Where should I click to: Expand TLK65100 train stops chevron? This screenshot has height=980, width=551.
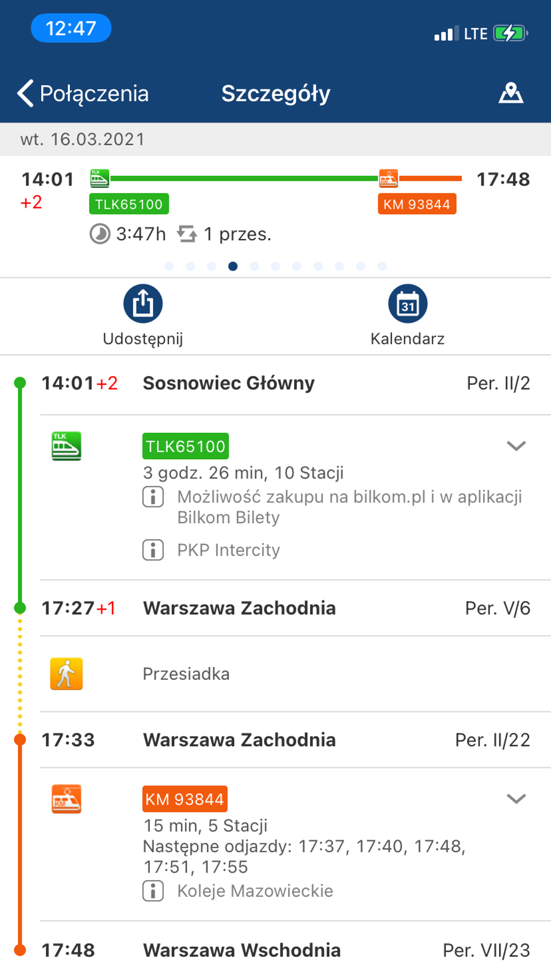click(x=516, y=446)
